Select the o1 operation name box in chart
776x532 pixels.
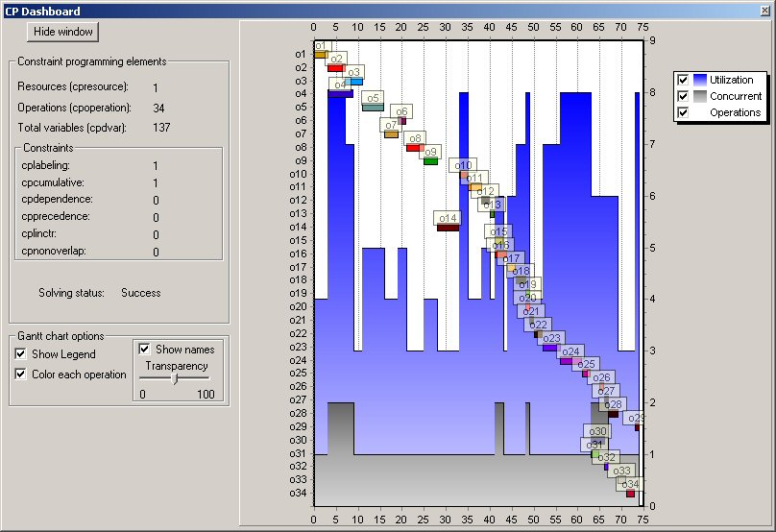coord(320,46)
